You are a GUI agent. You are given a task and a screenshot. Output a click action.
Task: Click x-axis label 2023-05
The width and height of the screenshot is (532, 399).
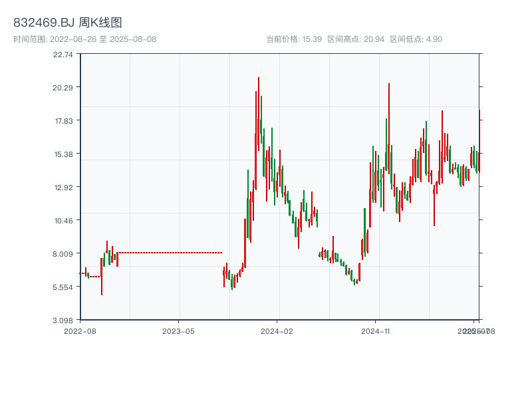[178, 331]
